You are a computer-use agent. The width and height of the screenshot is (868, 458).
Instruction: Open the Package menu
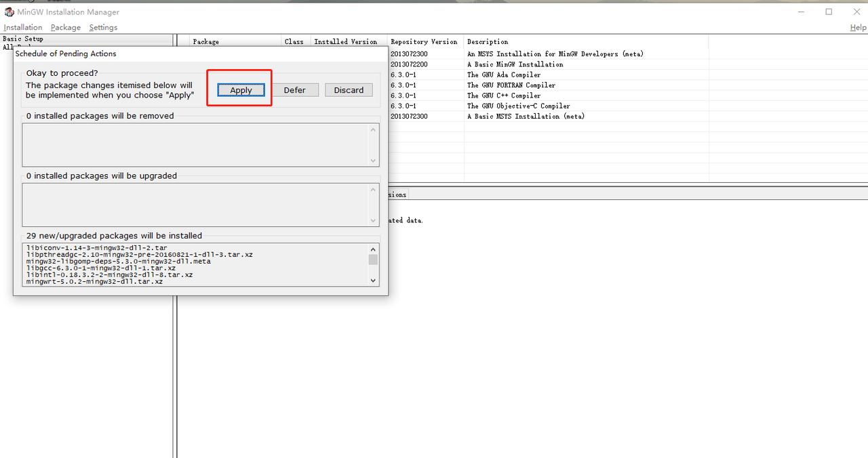[66, 27]
